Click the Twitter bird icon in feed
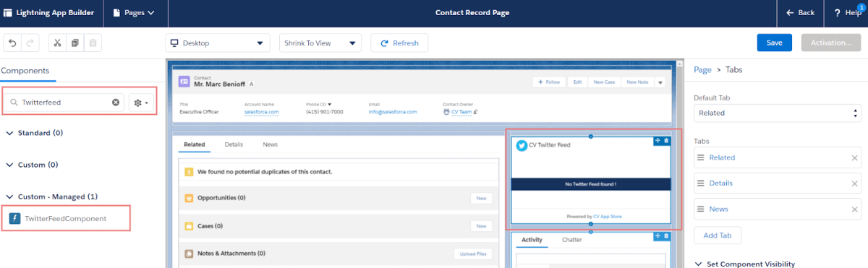This screenshot has height=268, width=868. 521,144
